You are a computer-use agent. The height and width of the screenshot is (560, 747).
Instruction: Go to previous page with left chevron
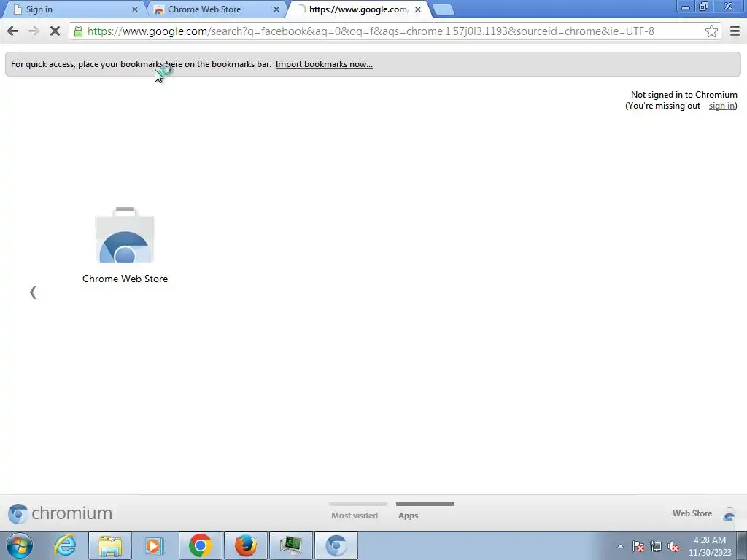[x=33, y=292]
